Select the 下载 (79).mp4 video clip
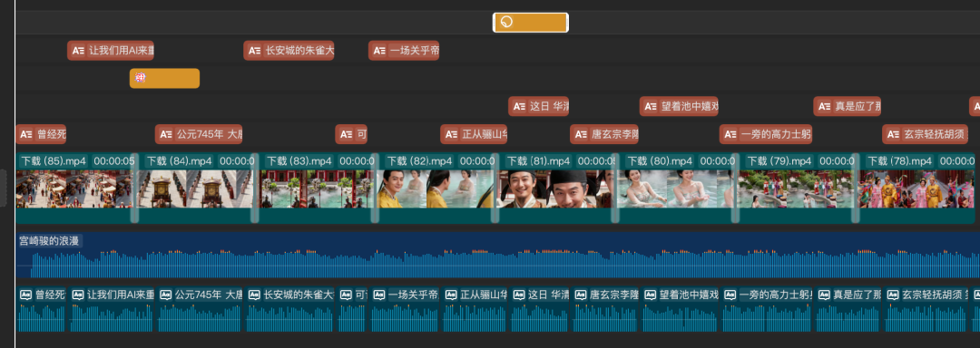980x348 pixels. [x=795, y=187]
